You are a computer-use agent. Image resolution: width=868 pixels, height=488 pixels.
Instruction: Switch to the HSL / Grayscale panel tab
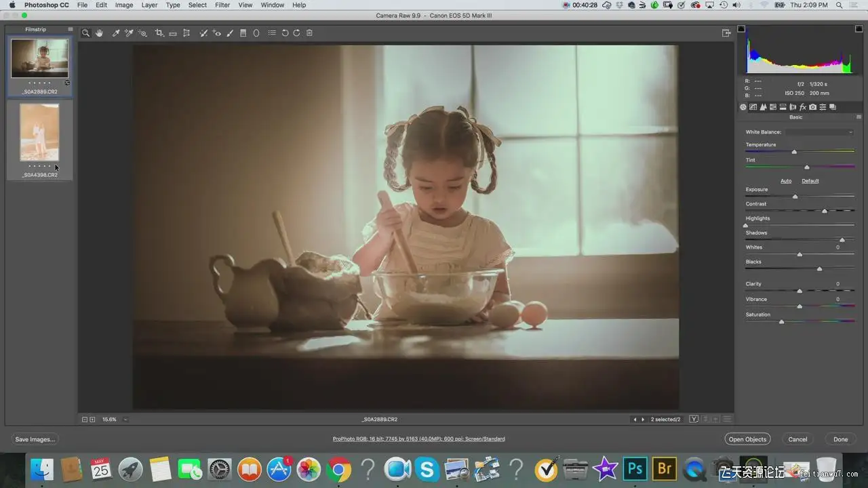[773, 107]
